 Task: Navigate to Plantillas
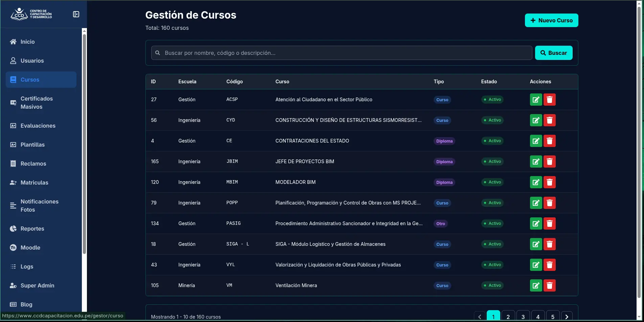pos(41,145)
